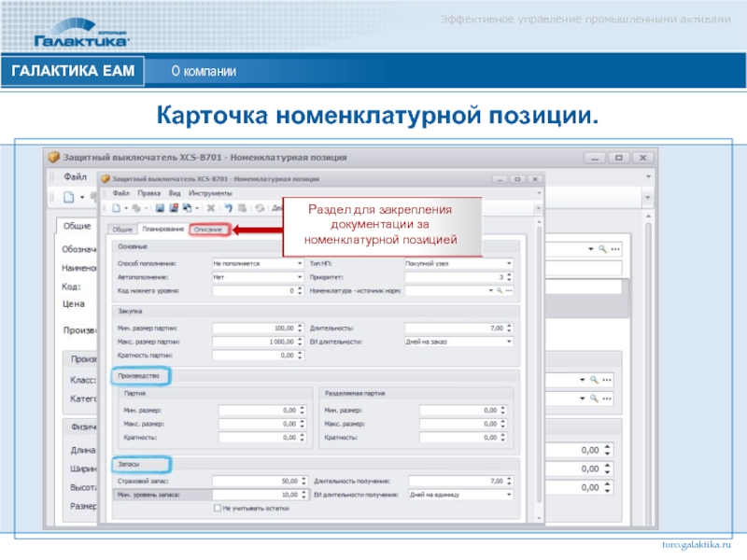Adjust the Длительность получения stepper
Image resolution: width=747 pixels, height=560 pixels.
point(509,481)
